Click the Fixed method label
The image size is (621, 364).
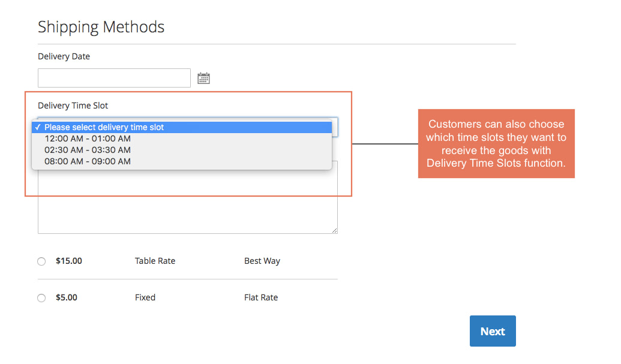145,297
